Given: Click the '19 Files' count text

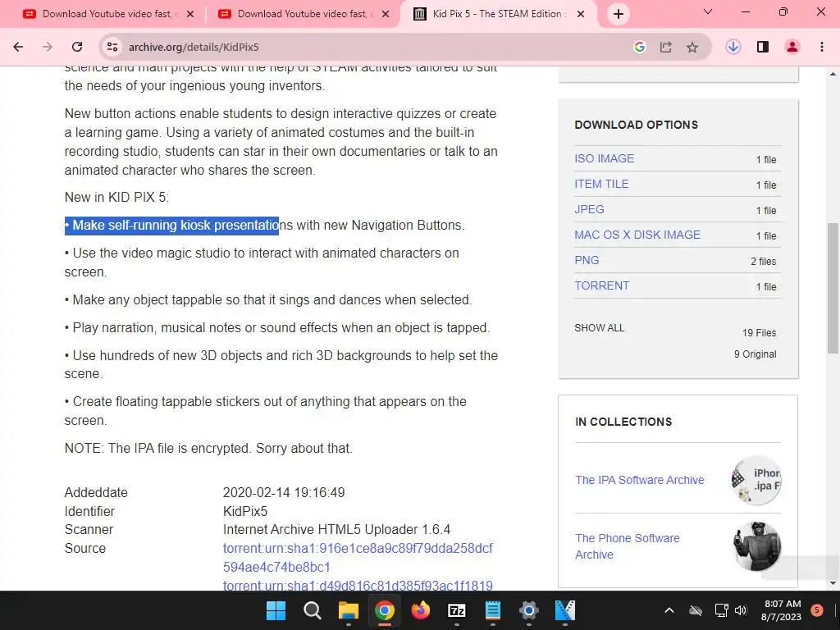Looking at the screenshot, I should click(759, 333).
